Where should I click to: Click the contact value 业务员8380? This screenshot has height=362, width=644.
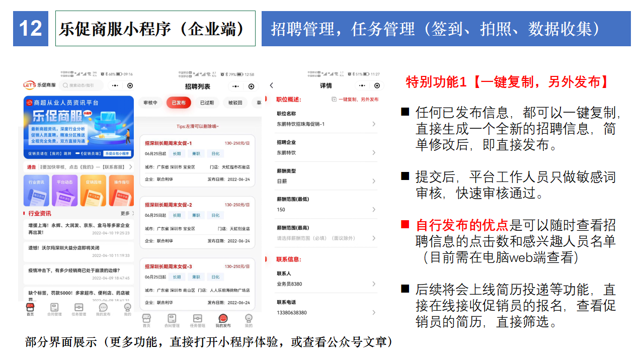coord(289,284)
